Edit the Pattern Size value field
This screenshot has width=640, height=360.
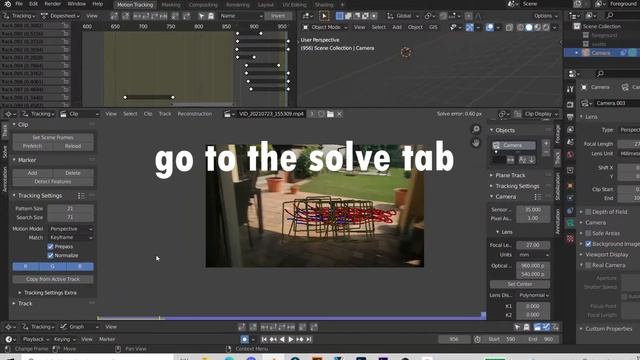coord(71,209)
